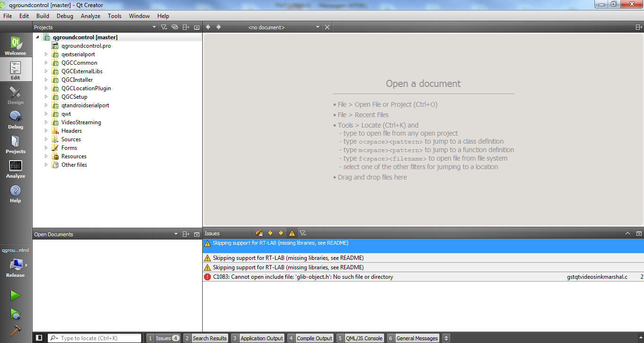Image resolution: width=644 pixels, height=343 pixels.
Task: Open QML/JS Console tab
Action: (x=360, y=338)
